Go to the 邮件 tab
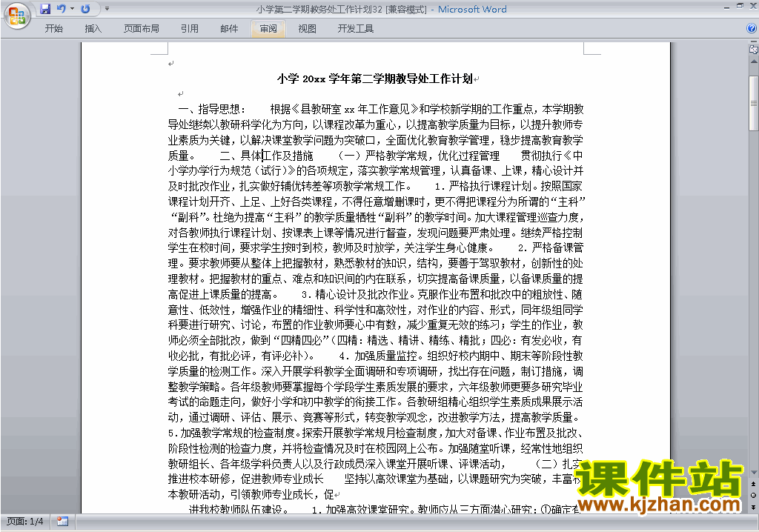The image size is (759, 532). pos(229,29)
